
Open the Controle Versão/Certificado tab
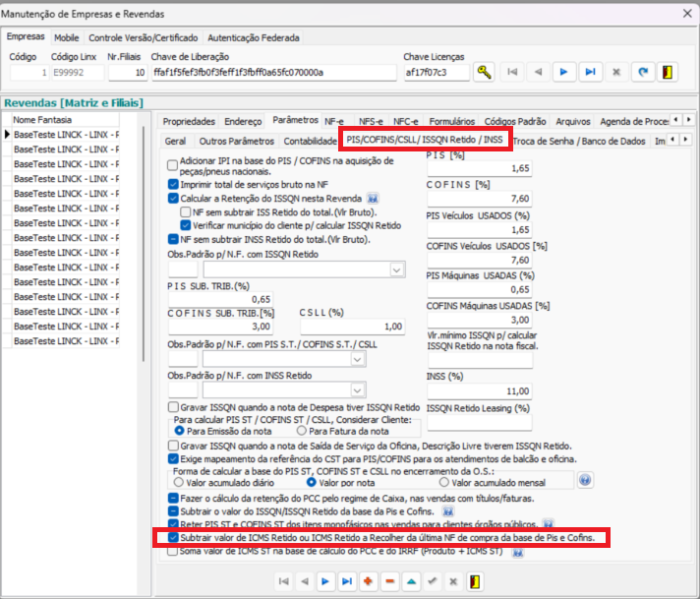click(x=143, y=38)
